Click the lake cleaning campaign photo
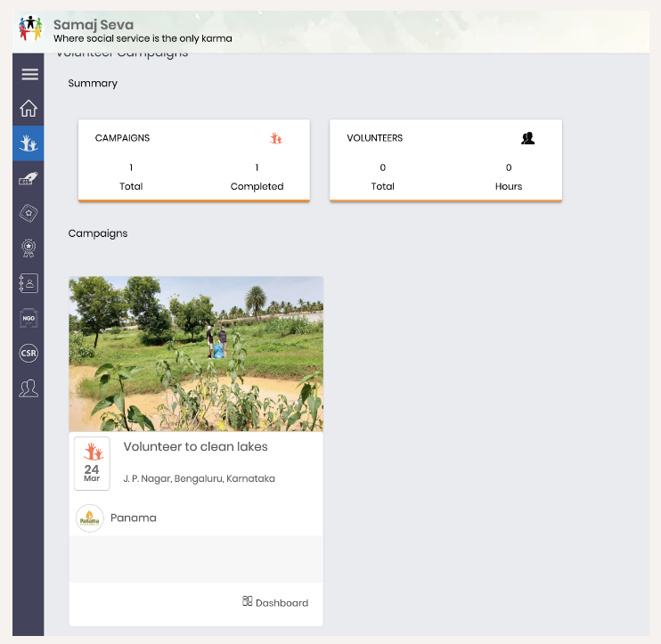The height and width of the screenshot is (644, 661). [x=196, y=354]
